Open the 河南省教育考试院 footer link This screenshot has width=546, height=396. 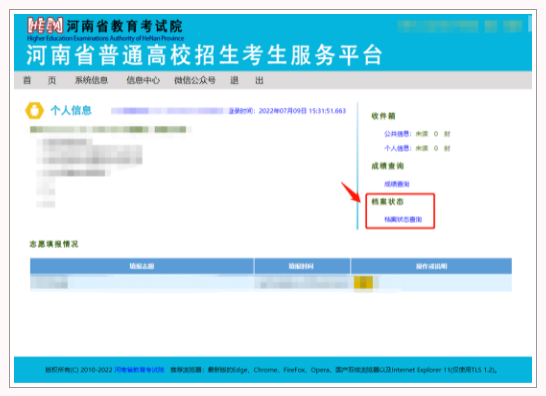point(139,370)
